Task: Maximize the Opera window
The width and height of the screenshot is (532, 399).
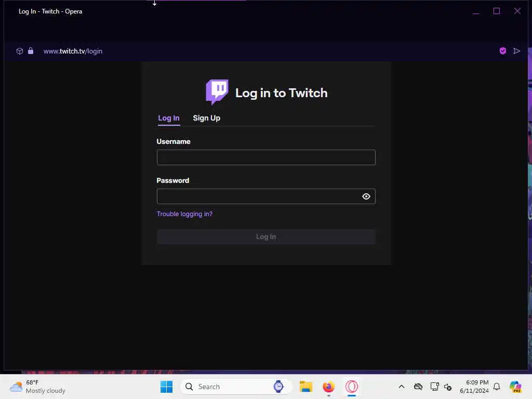Action: (x=497, y=11)
